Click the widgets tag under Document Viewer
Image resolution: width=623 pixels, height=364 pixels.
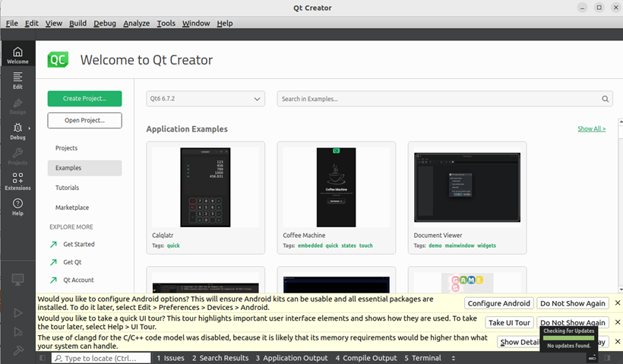coord(487,245)
